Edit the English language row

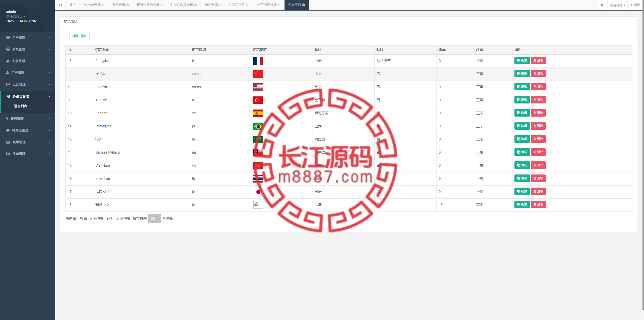pos(522,87)
